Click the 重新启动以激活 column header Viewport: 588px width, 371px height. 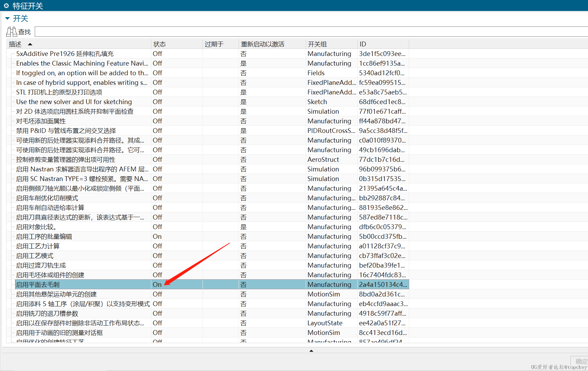point(272,44)
